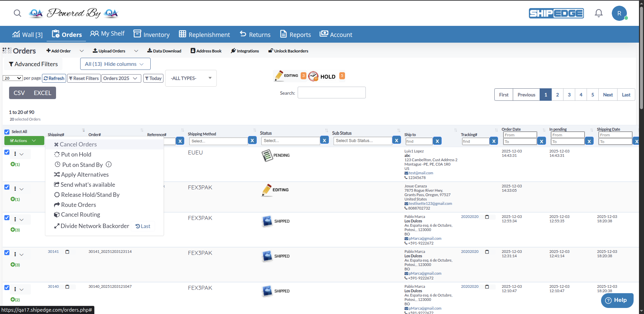Click the EXCEL export button
644x314 pixels.
[x=42, y=93]
